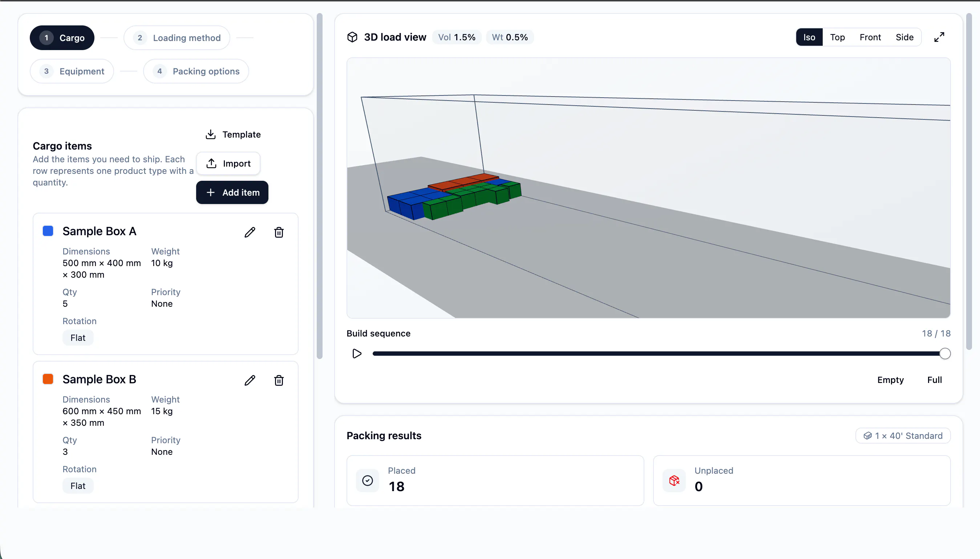Edit Sample Box B with pencil icon
The width and height of the screenshot is (980, 559).
coord(250,380)
